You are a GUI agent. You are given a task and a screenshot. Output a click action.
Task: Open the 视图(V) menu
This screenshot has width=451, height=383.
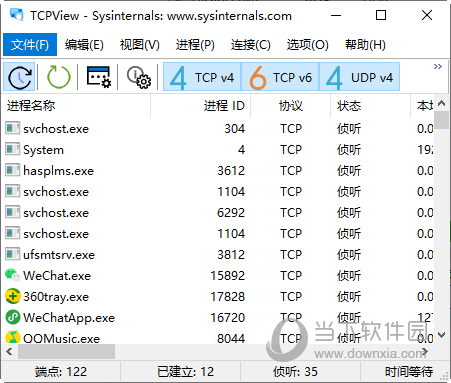tap(139, 44)
